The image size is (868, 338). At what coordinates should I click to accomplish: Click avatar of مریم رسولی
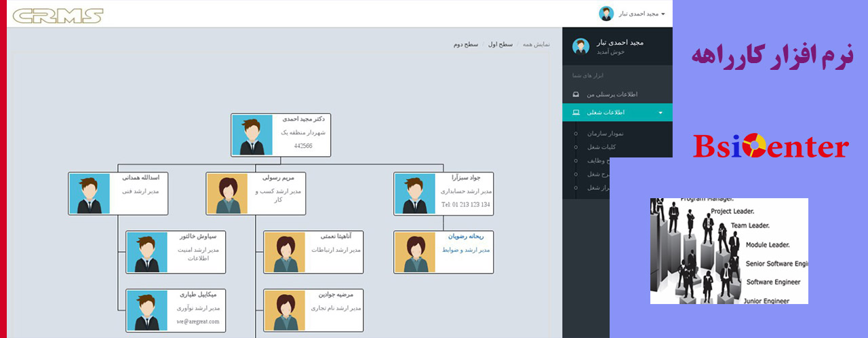tap(228, 193)
